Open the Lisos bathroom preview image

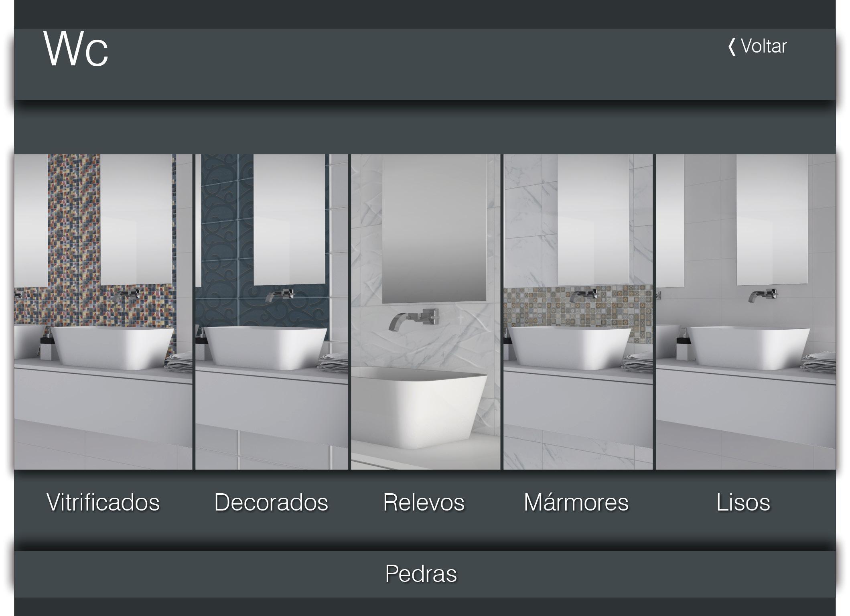tap(746, 312)
